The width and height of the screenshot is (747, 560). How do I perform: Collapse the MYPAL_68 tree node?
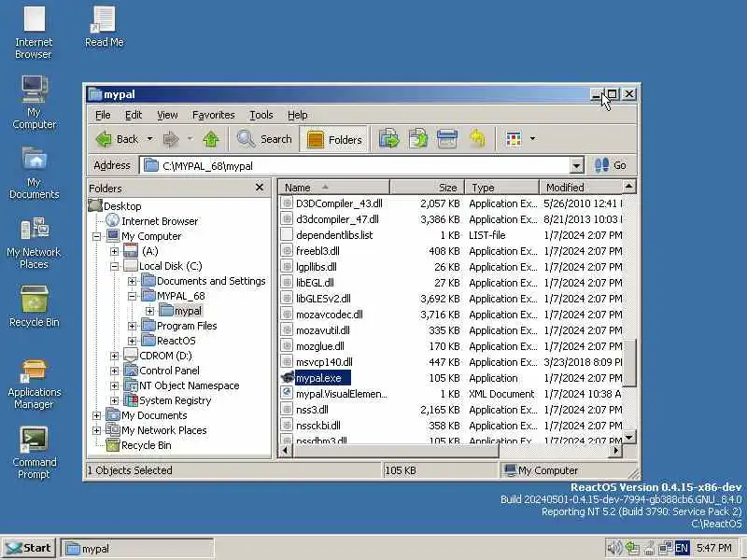coord(132,296)
